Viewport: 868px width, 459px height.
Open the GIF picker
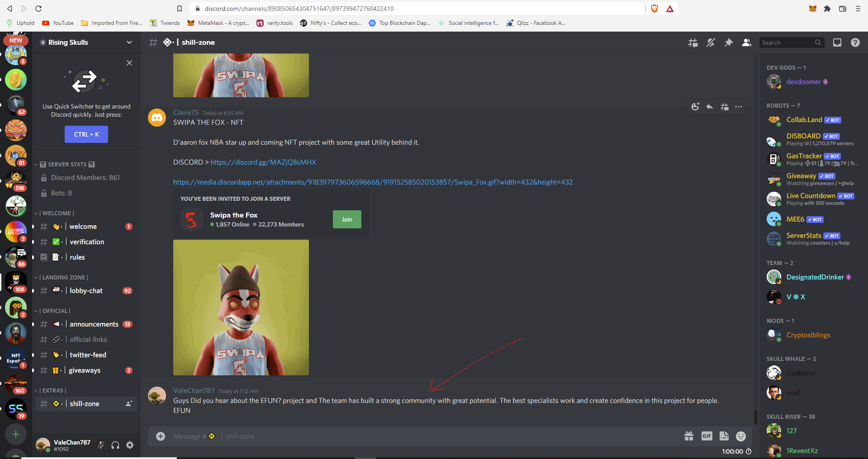point(707,436)
